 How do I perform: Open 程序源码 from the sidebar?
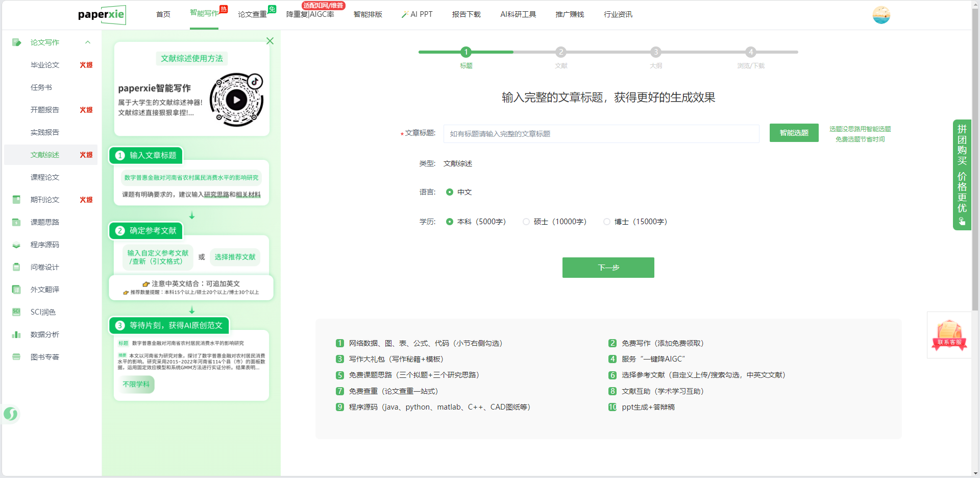pos(44,245)
